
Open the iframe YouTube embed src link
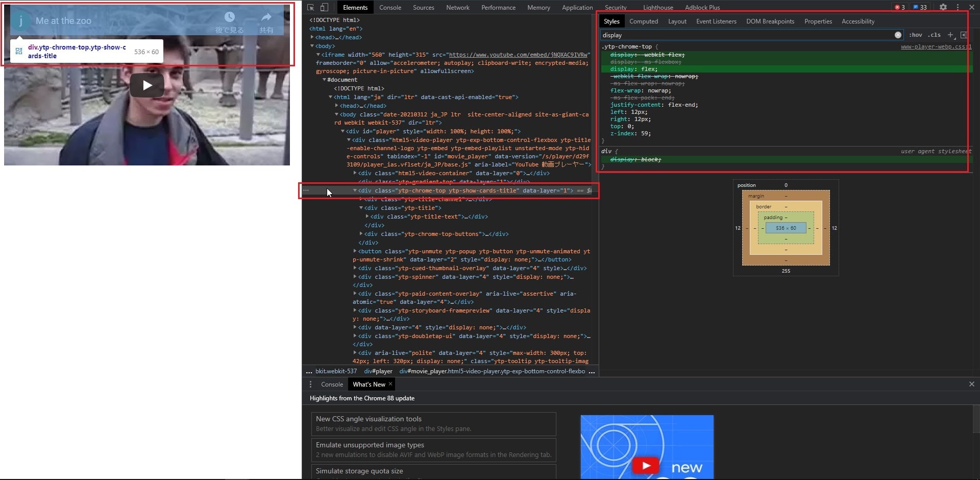pyautogui.click(x=518, y=55)
